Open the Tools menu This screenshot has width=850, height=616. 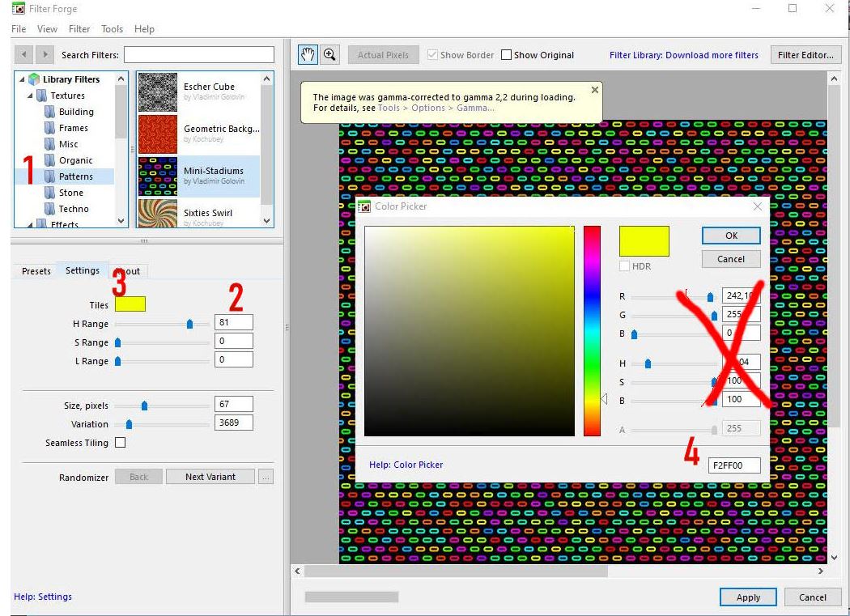pyautogui.click(x=113, y=29)
